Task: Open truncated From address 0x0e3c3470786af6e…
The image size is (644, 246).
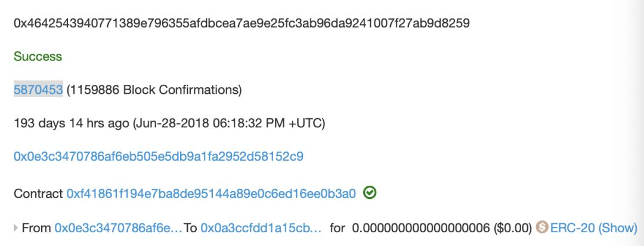Action: tap(118, 227)
